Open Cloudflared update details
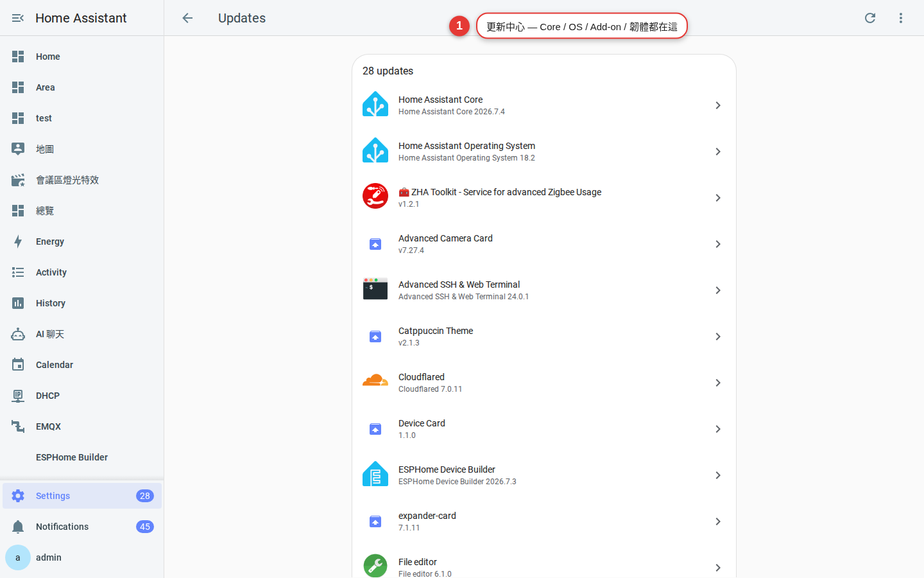Screen dimensions: 924x578 [544, 383]
